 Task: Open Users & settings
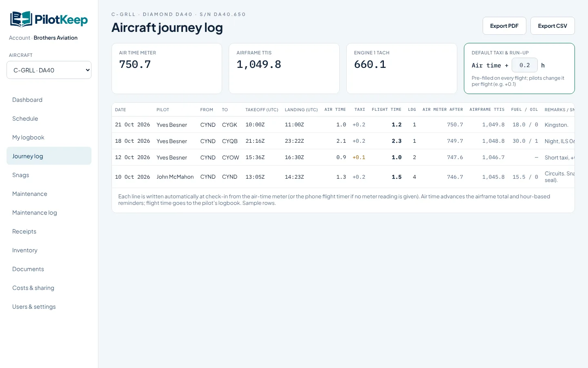pos(49,307)
